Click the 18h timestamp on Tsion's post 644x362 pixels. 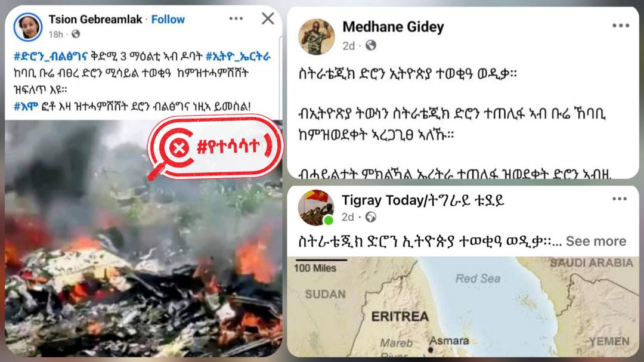[x=56, y=35]
